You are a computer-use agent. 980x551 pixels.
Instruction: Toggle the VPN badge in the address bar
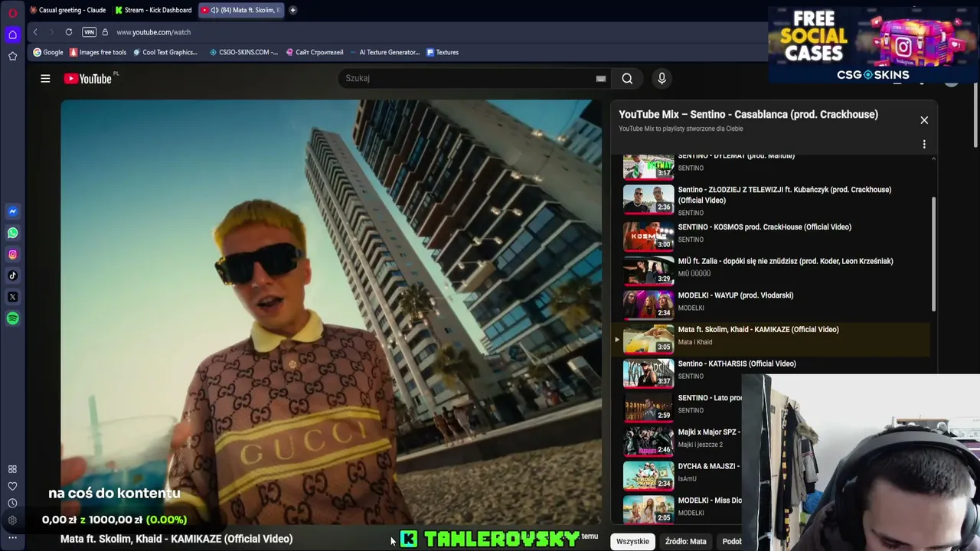pos(89,32)
